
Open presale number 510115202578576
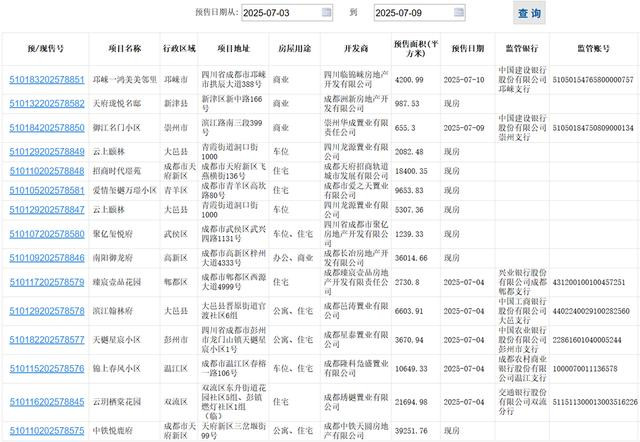pos(47,369)
